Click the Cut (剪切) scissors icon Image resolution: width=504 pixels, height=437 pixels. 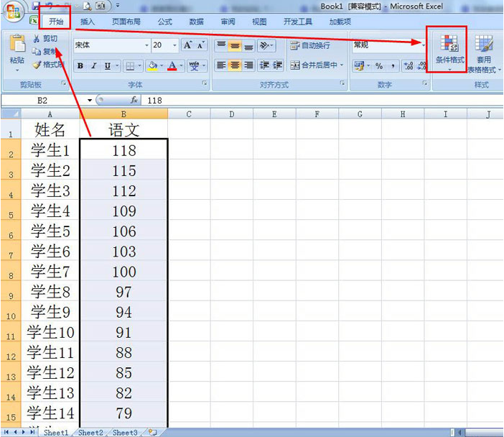pyautogui.click(x=37, y=39)
